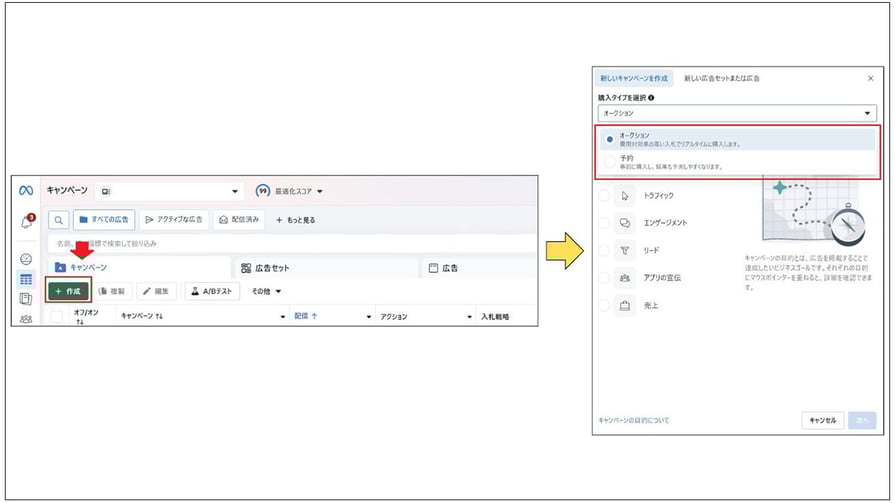The image size is (895, 503).
Task: Tick the select-all checkbox in table header
Action: (x=56, y=317)
